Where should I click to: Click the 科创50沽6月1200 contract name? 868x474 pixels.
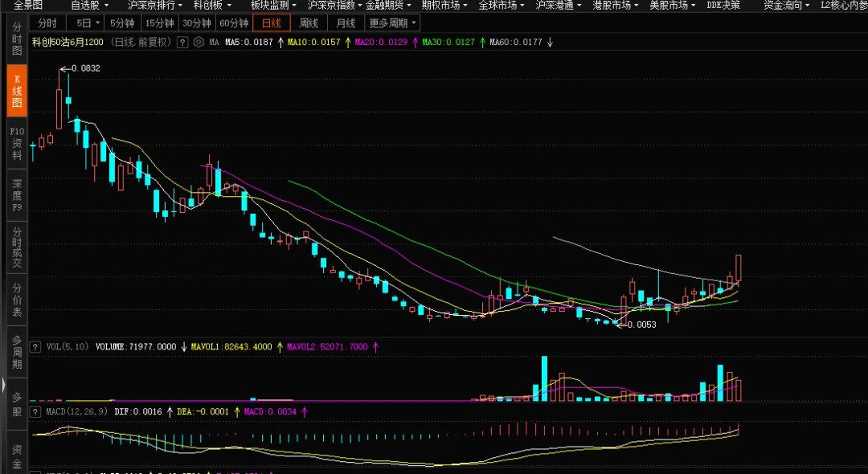[x=68, y=42]
